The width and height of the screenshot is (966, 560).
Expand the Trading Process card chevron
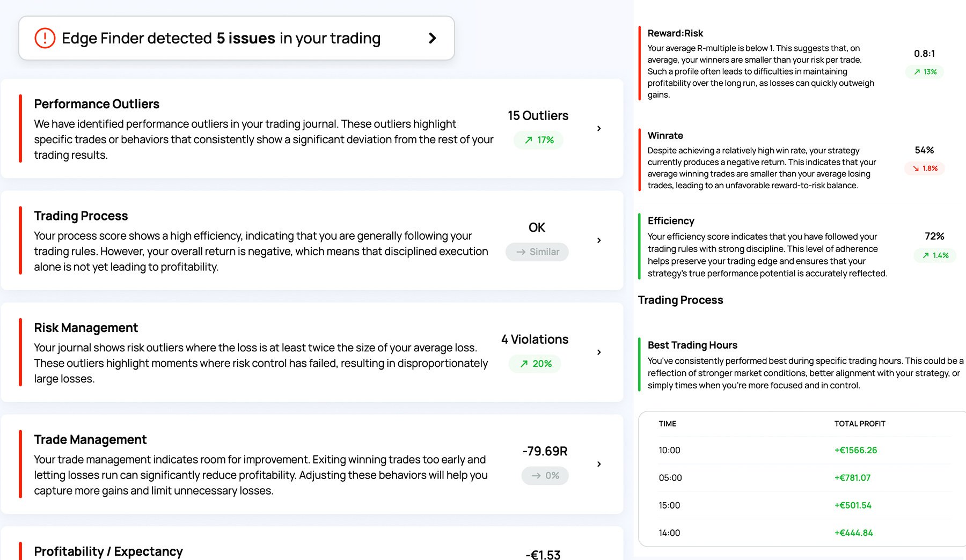[599, 240]
